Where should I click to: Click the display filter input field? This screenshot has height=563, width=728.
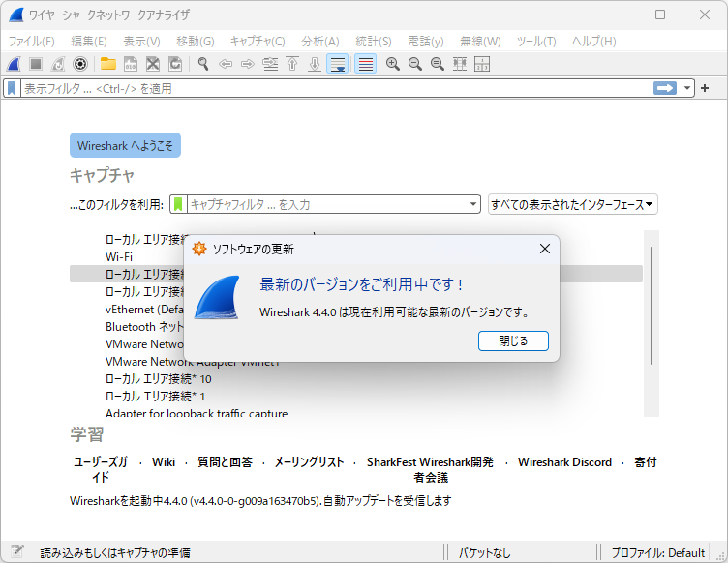(x=336, y=88)
